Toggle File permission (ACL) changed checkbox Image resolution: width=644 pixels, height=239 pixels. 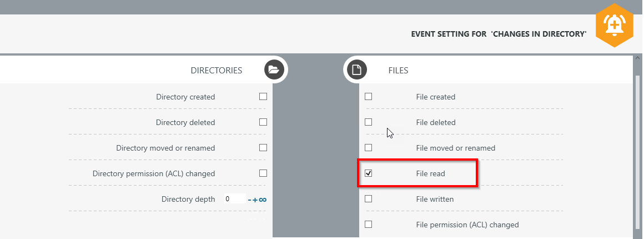tap(368, 225)
